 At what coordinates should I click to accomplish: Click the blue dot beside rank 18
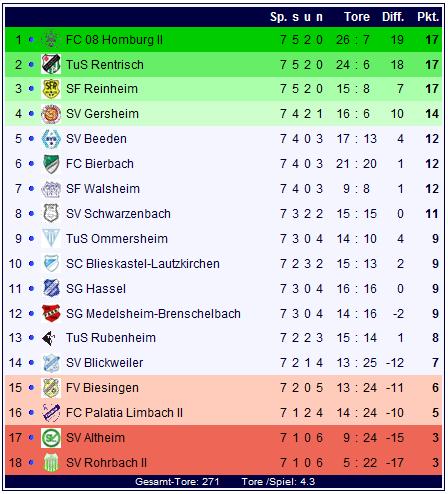coord(31,463)
